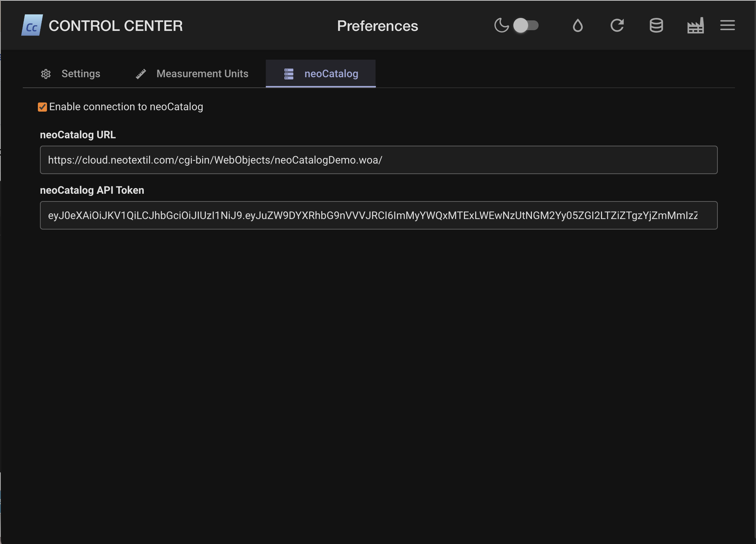The width and height of the screenshot is (756, 544).
Task: Open the database stack icon
Action: click(656, 25)
